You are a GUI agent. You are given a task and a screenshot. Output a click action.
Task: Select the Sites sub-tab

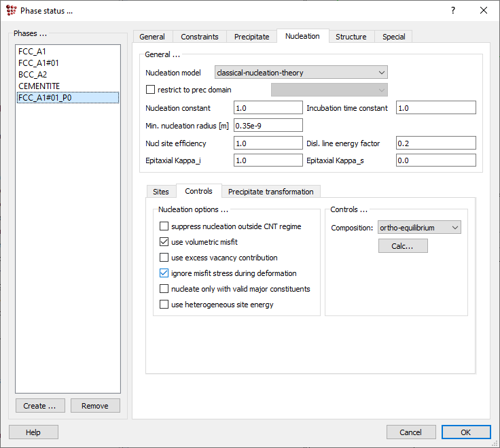(161, 192)
